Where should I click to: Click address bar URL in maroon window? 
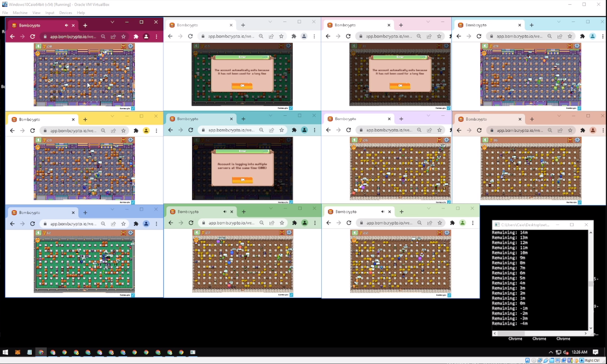click(x=73, y=37)
